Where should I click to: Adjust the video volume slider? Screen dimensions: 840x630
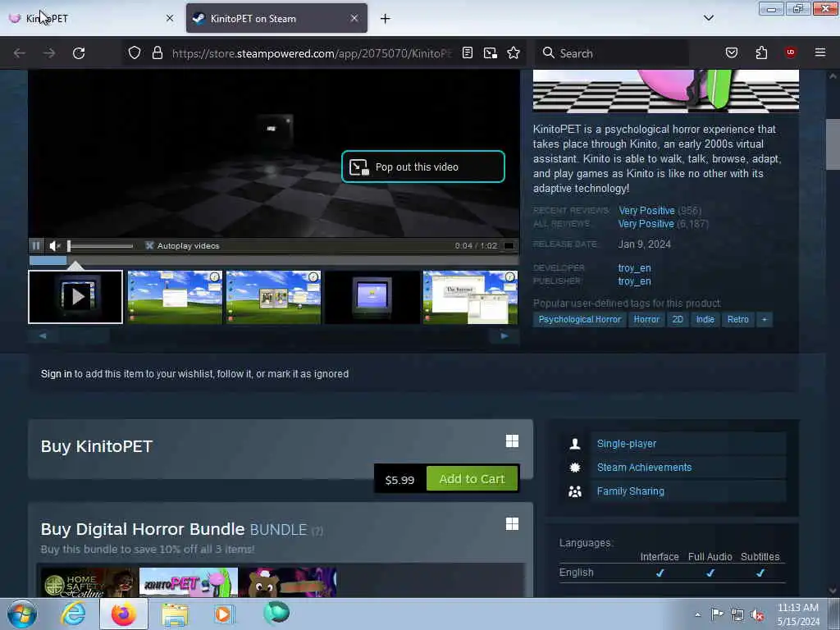pyautogui.click(x=100, y=246)
